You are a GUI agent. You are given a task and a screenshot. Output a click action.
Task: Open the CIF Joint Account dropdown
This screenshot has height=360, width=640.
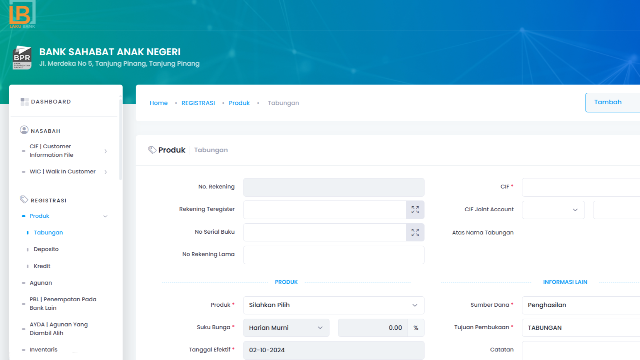(553, 210)
